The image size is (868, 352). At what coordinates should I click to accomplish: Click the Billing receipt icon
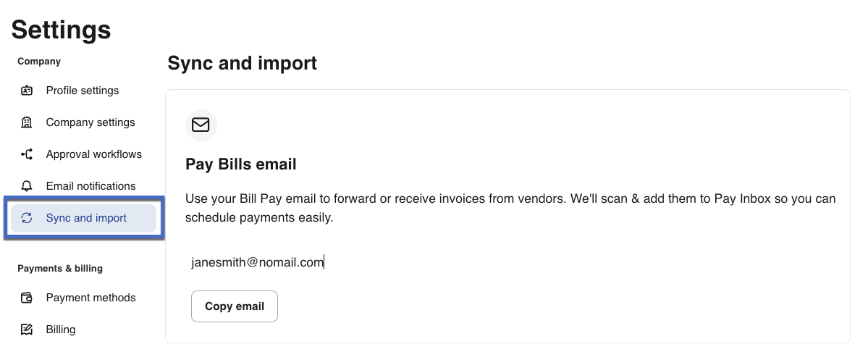pyautogui.click(x=27, y=330)
